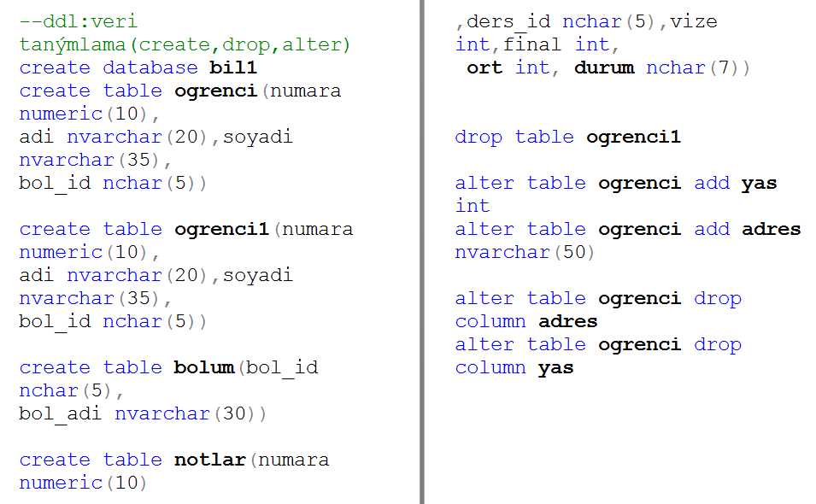Click bold yas in the drop column statement

[x=556, y=367]
